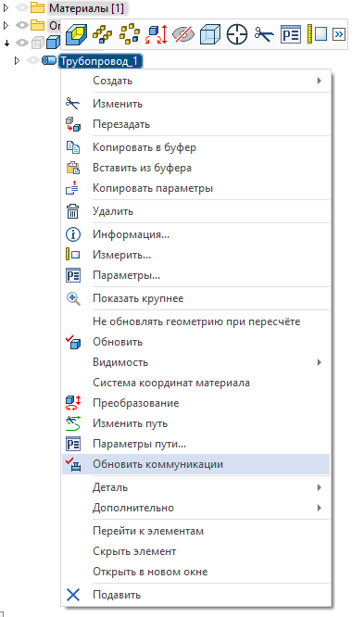Select Изменить путь
This screenshot has width=364, height=617.
196,424
